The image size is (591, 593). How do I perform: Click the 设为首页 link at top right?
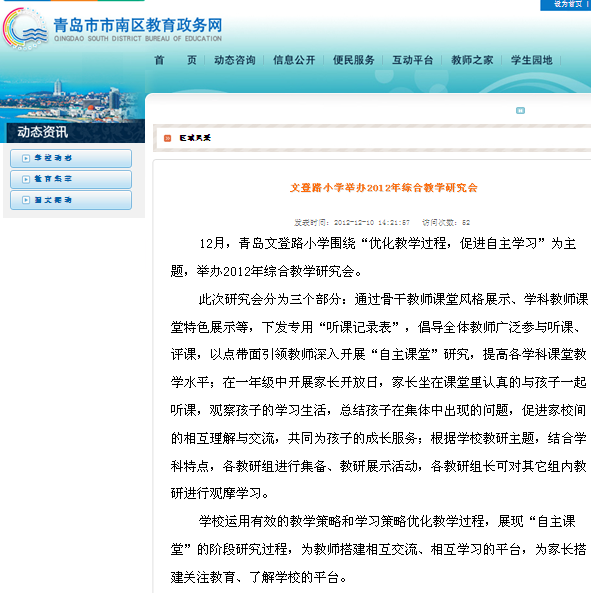tap(568, 4)
